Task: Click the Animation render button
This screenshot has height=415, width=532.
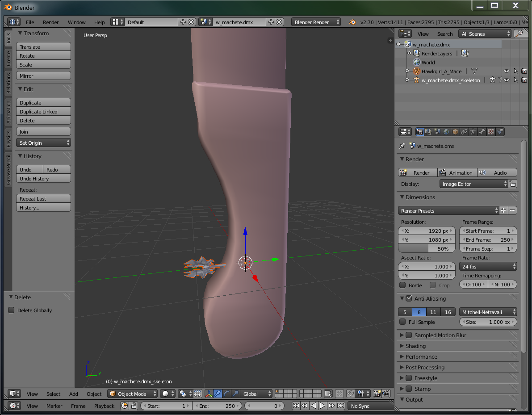Action: (457, 172)
